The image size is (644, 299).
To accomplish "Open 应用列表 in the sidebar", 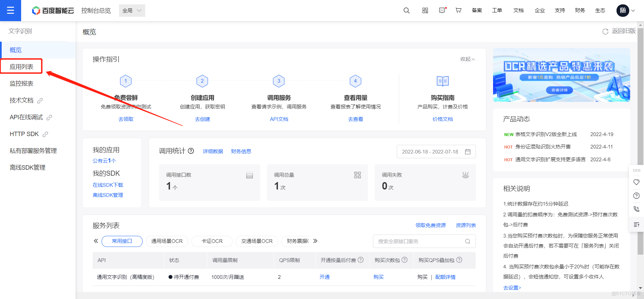I will tap(21, 67).
